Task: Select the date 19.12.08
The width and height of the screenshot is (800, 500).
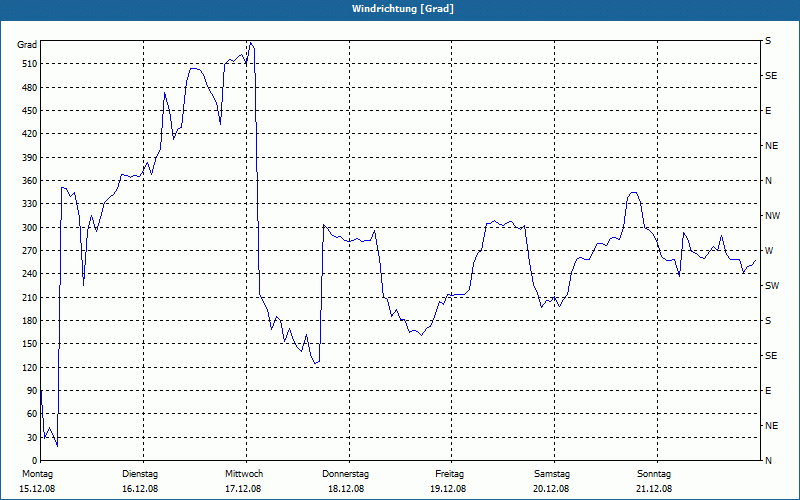Action: pos(448,489)
